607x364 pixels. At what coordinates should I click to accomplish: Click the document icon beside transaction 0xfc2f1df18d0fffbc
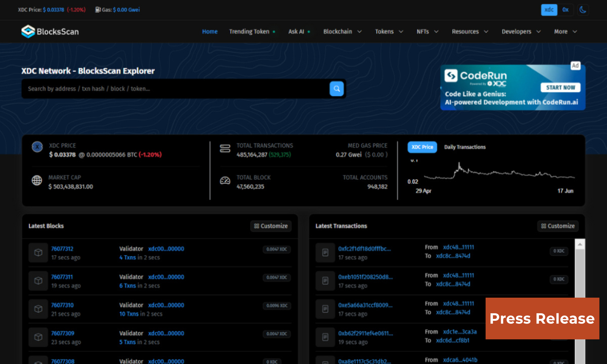[x=325, y=253]
